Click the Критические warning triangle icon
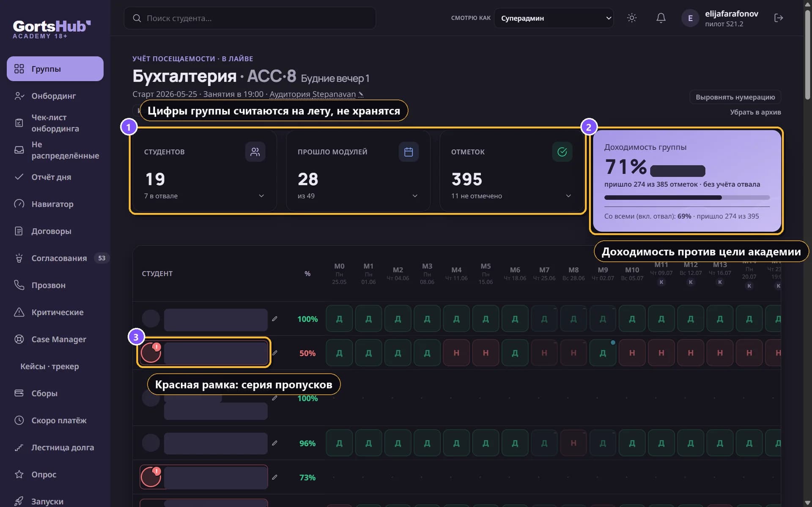This screenshot has width=812, height=507. coord(19,312)
